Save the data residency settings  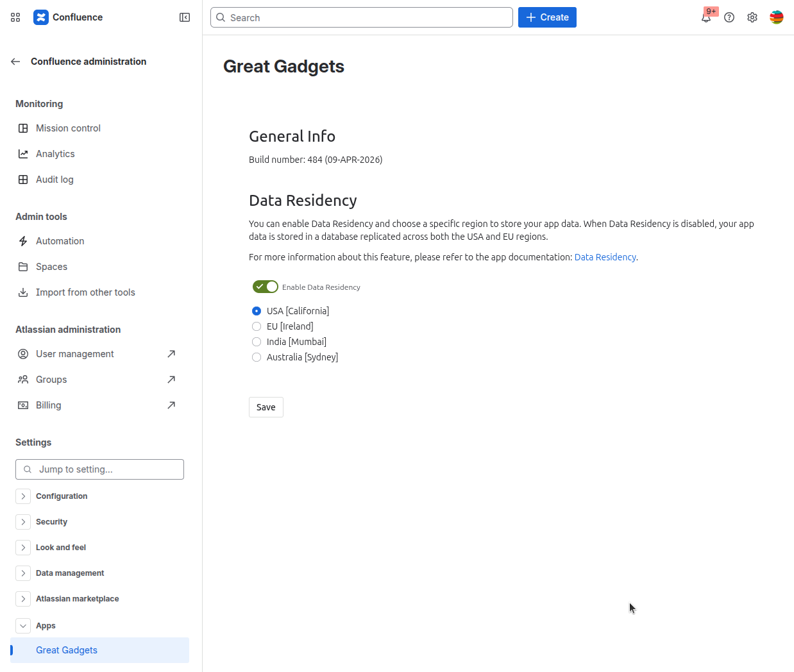pos(266,407)
